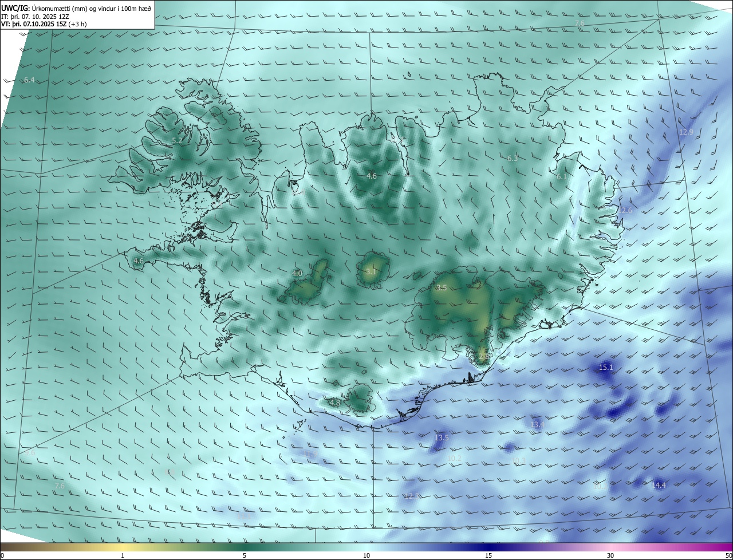The height and width of the screenshot is (560, 733).
Task: Click the 13.5 value south of the coast
Action: (442, 437)
